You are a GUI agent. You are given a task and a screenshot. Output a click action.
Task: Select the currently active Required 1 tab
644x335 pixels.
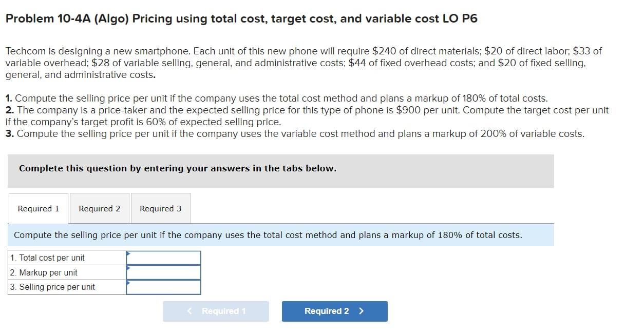[x=38, y=208]
